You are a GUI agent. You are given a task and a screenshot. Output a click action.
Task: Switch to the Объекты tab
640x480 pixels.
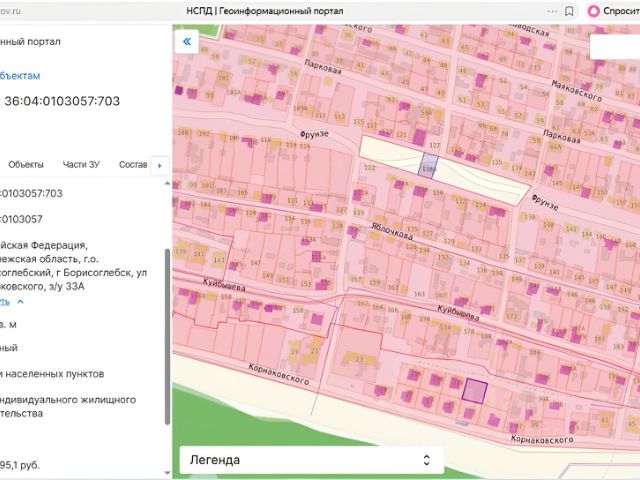(26, 164)
